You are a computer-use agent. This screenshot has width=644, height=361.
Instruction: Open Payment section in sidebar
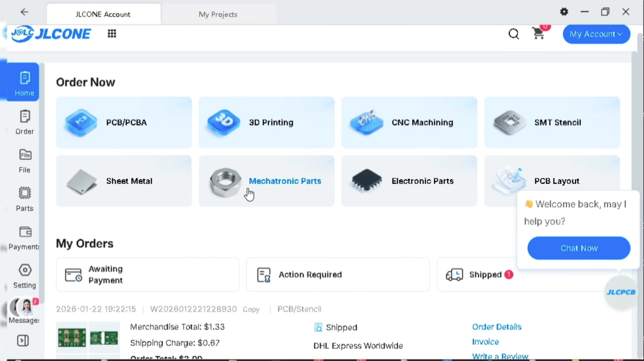click(x=24, y=238)
